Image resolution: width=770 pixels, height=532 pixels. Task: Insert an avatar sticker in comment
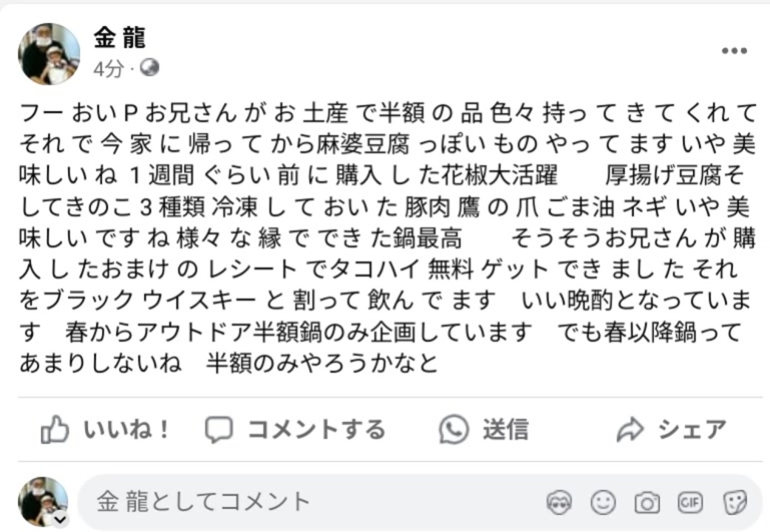point(559,502)
